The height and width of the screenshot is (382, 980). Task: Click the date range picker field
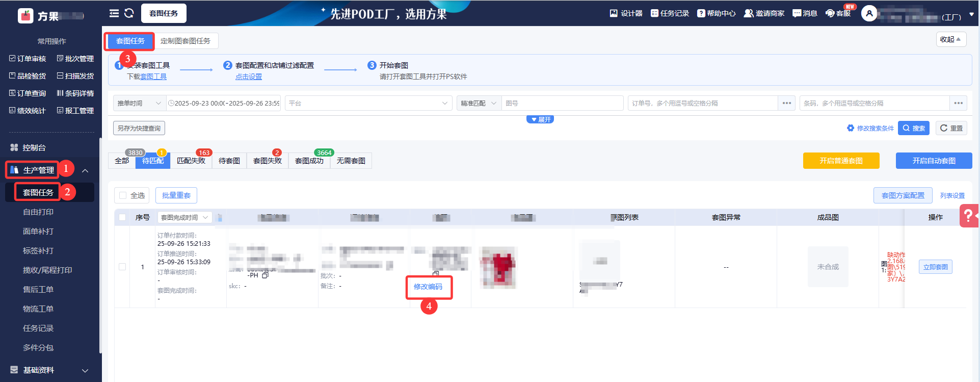(x=224, y=103)
